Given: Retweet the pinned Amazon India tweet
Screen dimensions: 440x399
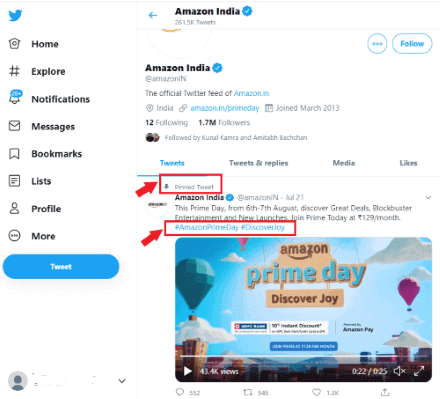Looking at the screenshot, I should pyautogui.click(x=247, y=392).
